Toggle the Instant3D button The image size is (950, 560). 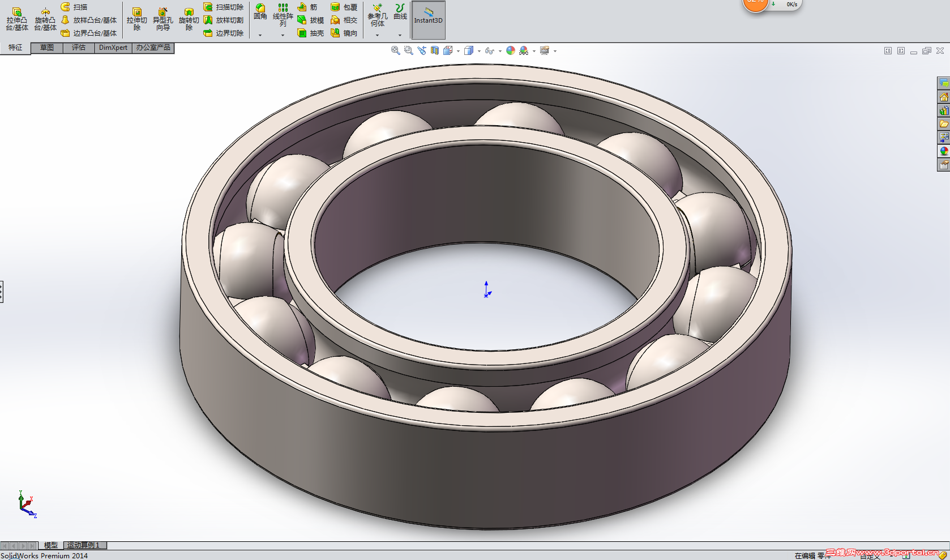(429, 20)
